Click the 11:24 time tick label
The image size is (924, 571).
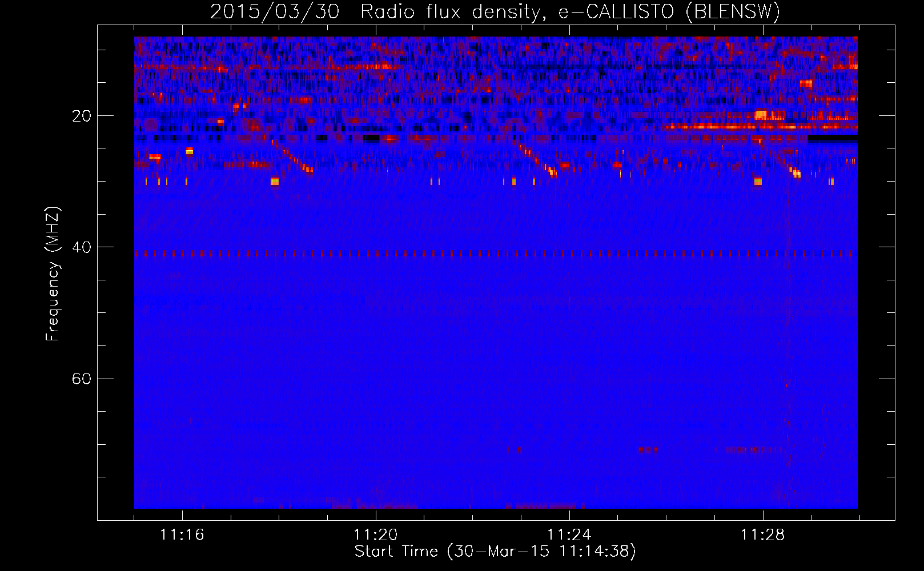tap(569, 535)
